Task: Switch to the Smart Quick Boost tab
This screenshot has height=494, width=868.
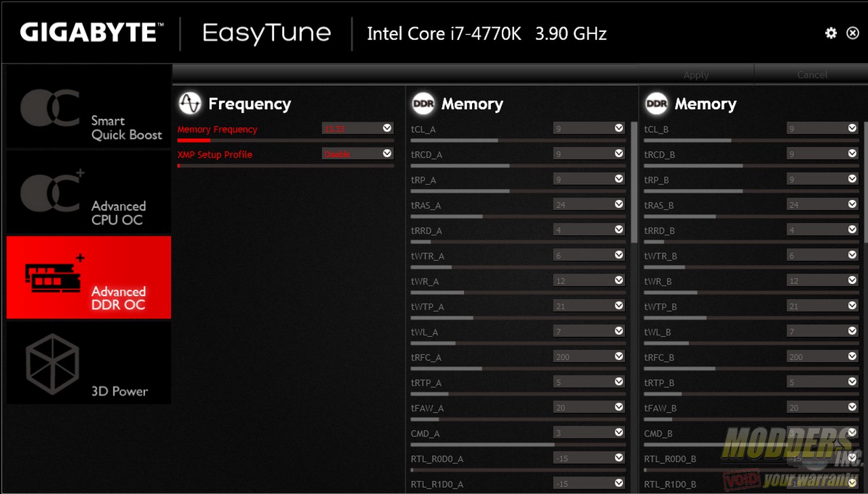Action: [89, 107]
